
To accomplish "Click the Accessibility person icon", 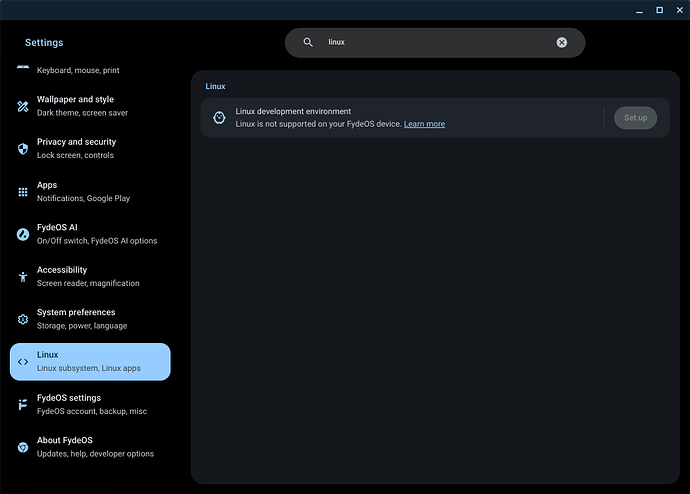I will tap(23, 276).
